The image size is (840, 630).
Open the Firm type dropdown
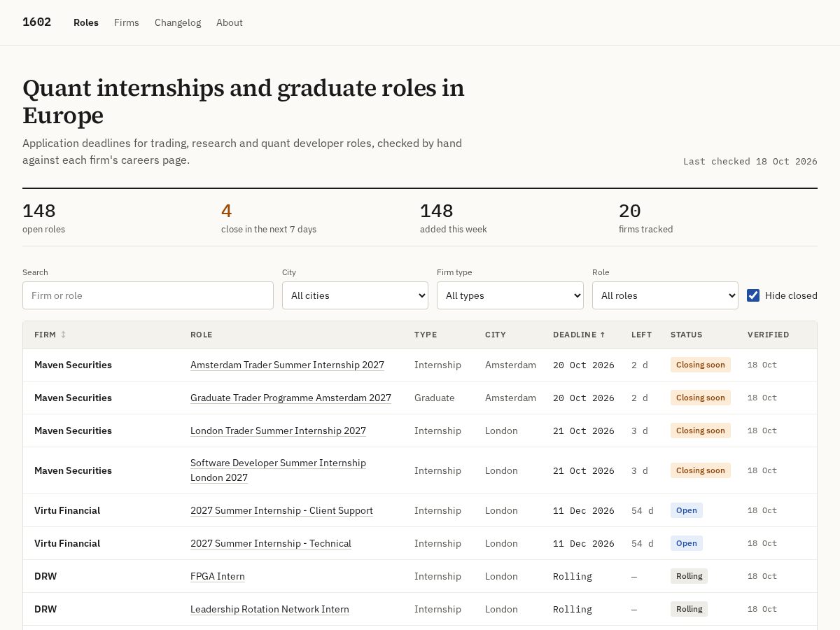tap(510, 295)
